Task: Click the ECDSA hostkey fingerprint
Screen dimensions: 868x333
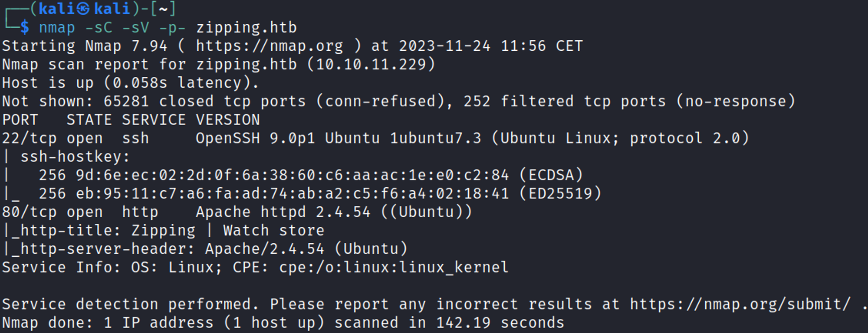Action: tap(292, 175)
